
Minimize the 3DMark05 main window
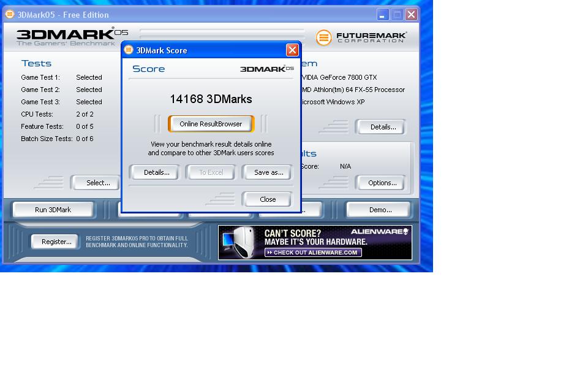[382, 15]
